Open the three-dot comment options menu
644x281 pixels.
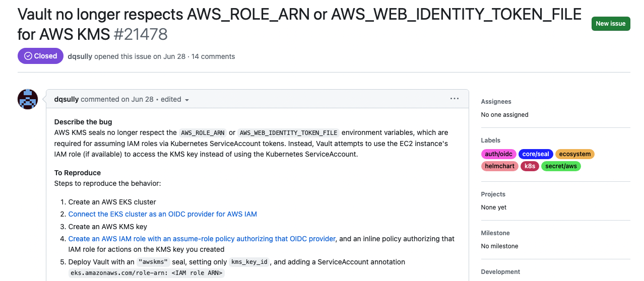tap(454, 99)
